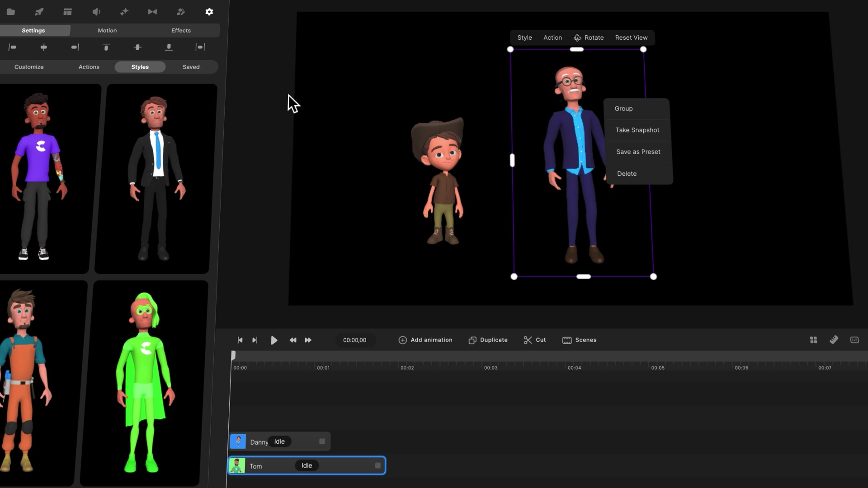Click the Duplicate button
The image size is (868, 488).
point(488,340)
